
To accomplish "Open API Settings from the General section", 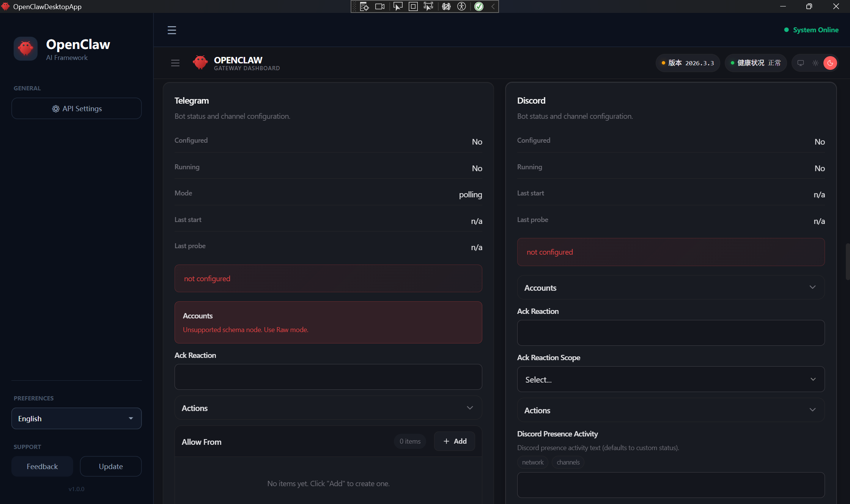I will (76, 108).
